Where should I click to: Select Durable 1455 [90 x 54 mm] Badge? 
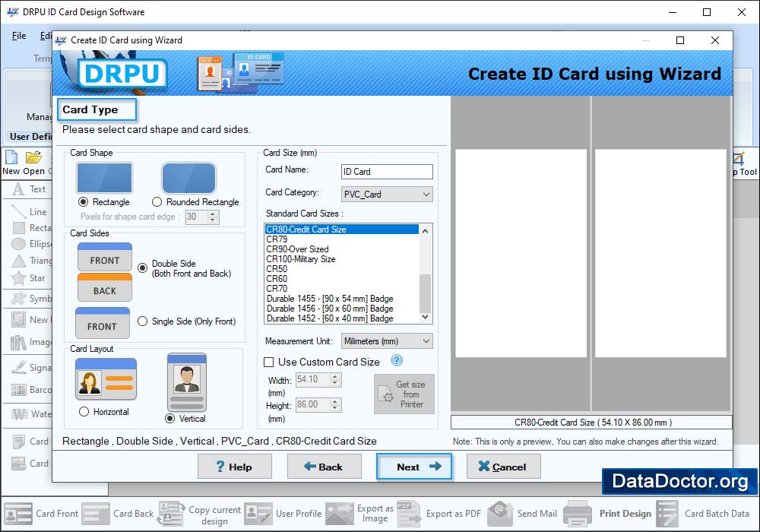coord(342,299)
